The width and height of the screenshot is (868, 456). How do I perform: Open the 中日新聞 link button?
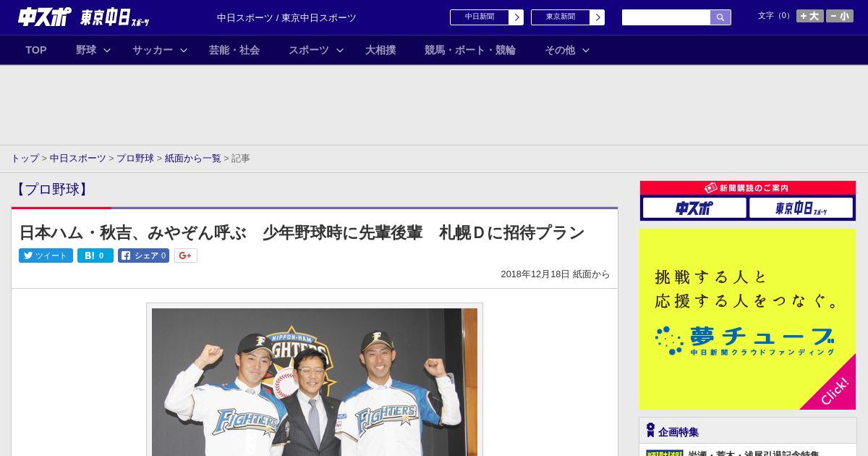click(x=480, y=17)
